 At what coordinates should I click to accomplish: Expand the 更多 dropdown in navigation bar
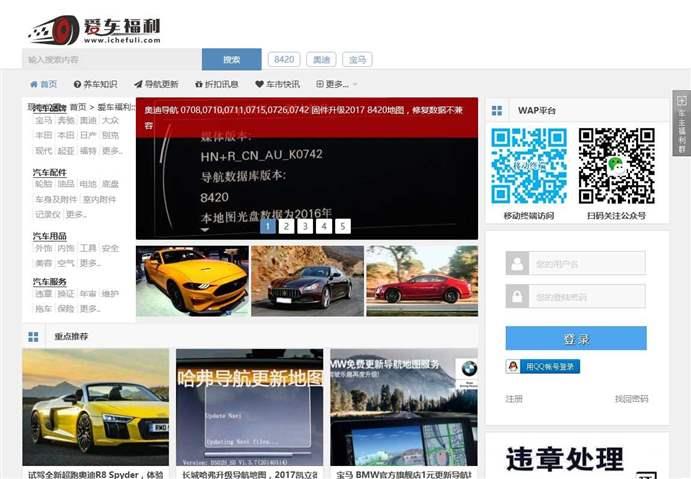pos(337,85)
